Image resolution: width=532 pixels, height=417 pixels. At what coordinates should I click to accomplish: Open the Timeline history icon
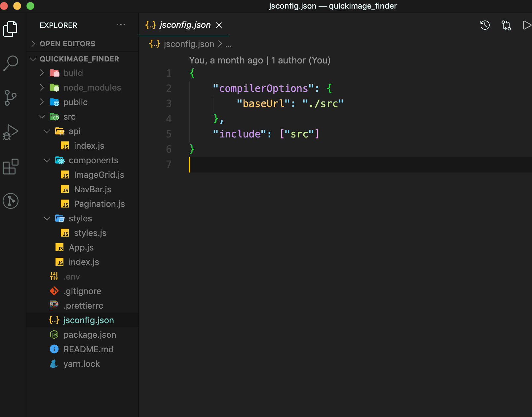point(484,25)
